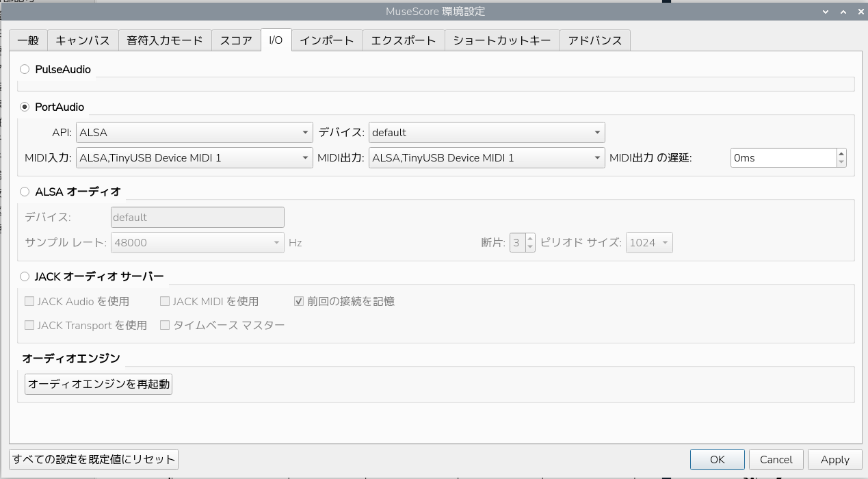The image size is (868, 479).
Task: Open the API dropdown showing ALSA
Action: coord(194,132)
